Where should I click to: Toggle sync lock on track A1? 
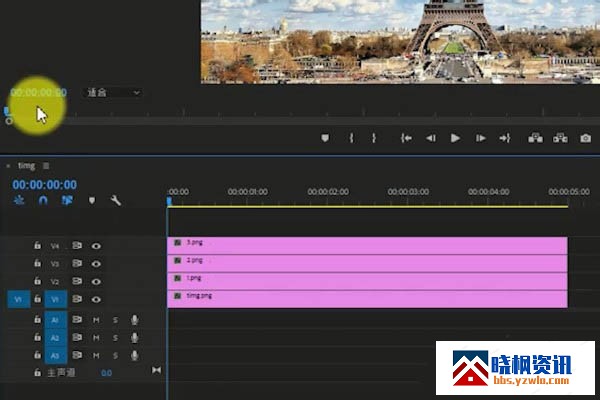tap(77, 319)
